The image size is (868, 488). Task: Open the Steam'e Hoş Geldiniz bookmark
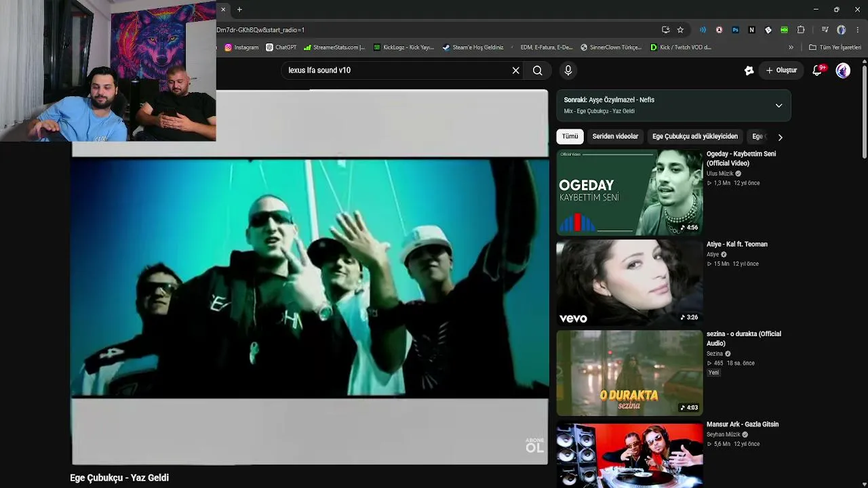tap(473, 47)
